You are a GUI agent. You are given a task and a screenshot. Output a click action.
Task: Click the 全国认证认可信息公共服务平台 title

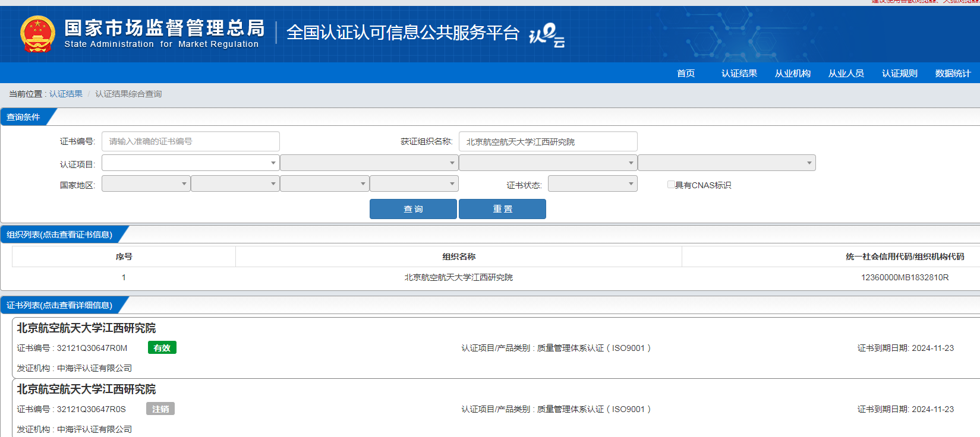(x=403, y=33)
